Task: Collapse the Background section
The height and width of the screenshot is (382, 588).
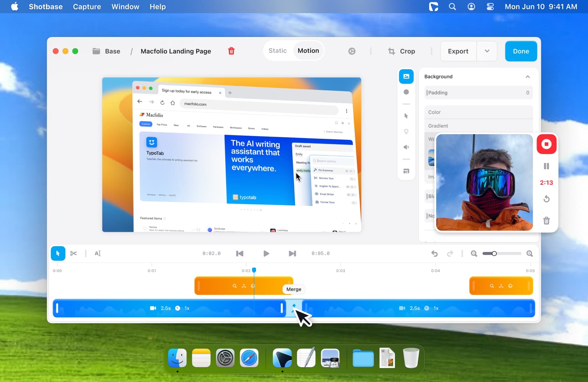Action: [528, 77]
